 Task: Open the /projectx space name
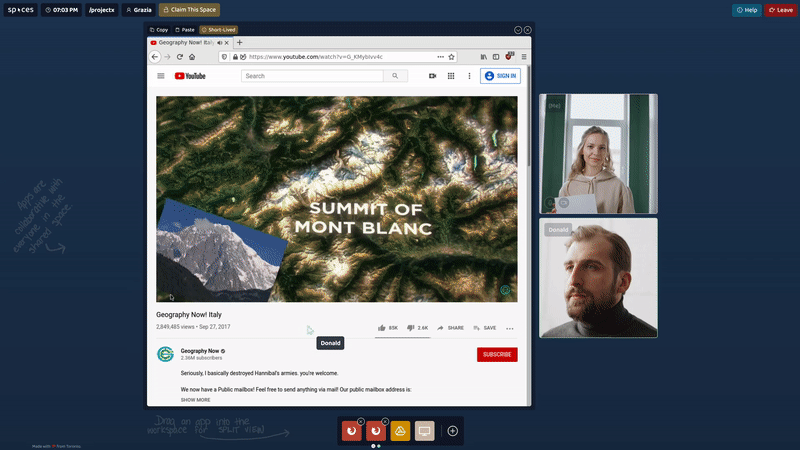[x=102, y=10]
